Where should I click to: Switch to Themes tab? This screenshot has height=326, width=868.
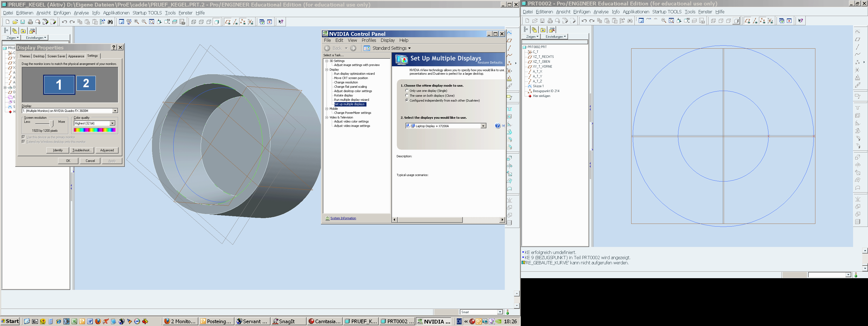point(25,56)
